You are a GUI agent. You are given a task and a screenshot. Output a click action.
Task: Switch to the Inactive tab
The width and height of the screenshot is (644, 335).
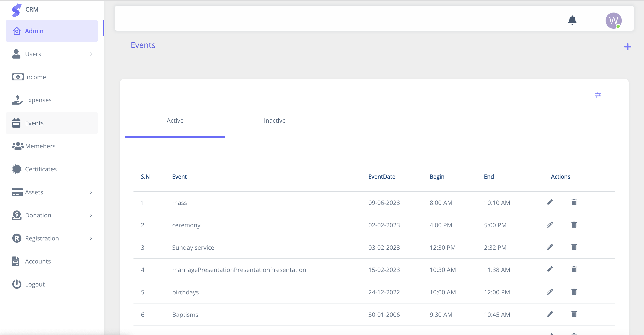click(x=274, y=121)
